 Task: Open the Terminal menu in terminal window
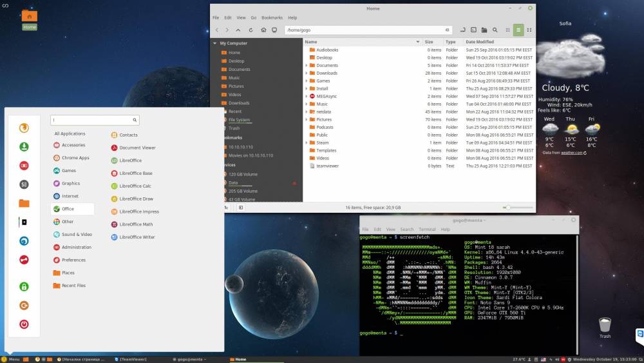427,230
